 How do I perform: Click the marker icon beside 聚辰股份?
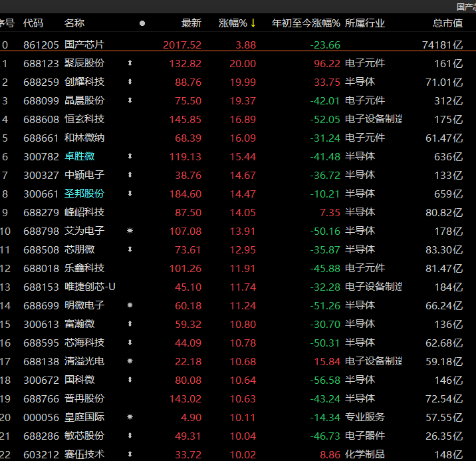pyautogui.click(x=130, y=63)
